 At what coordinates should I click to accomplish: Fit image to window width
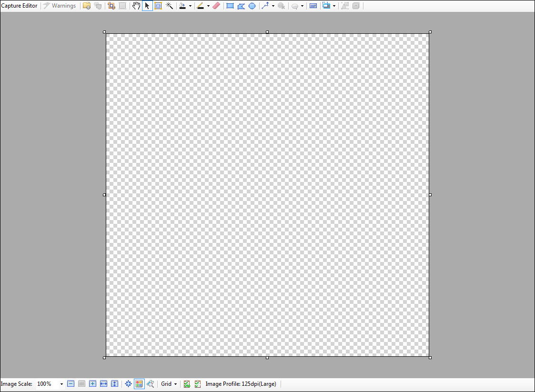103,384
